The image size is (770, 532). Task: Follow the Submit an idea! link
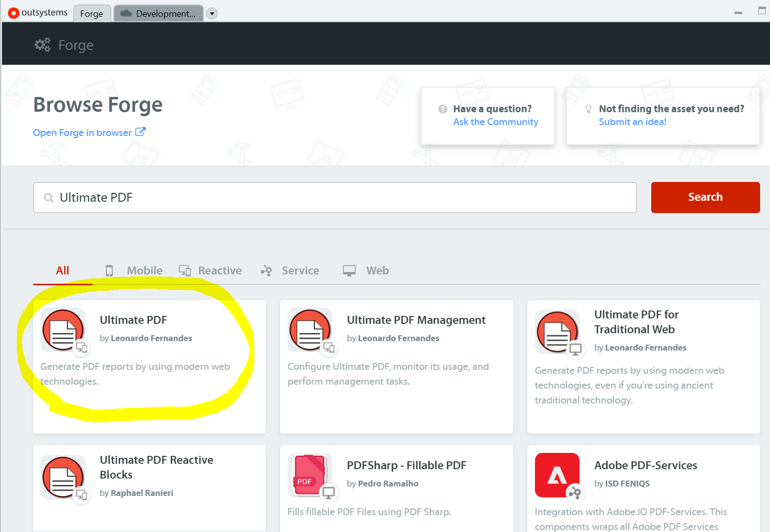pos(632,122)
